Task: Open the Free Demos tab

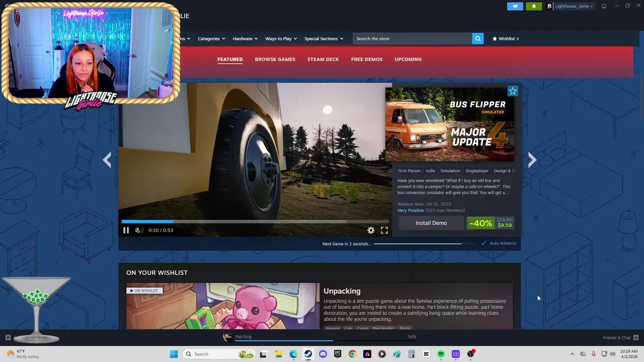Action: (x=367, y=59)
